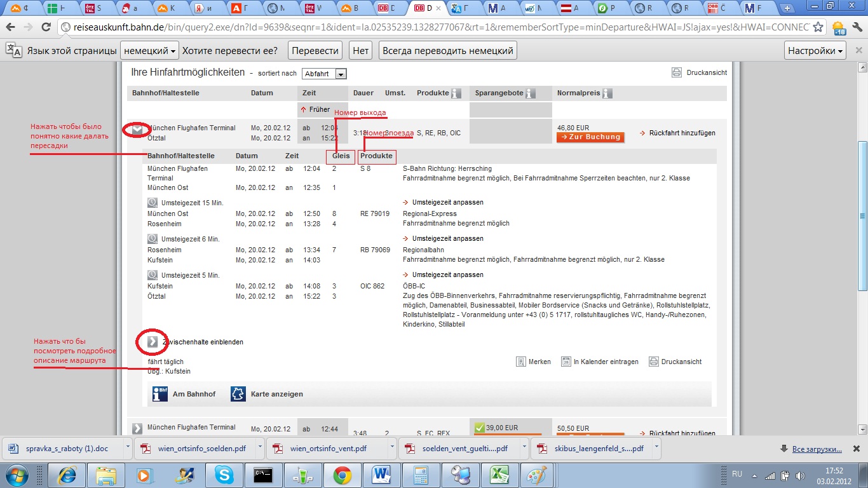Viewport: 868px width, 488px height.
Task: Close the downloads bar
Action: point(857,449)
